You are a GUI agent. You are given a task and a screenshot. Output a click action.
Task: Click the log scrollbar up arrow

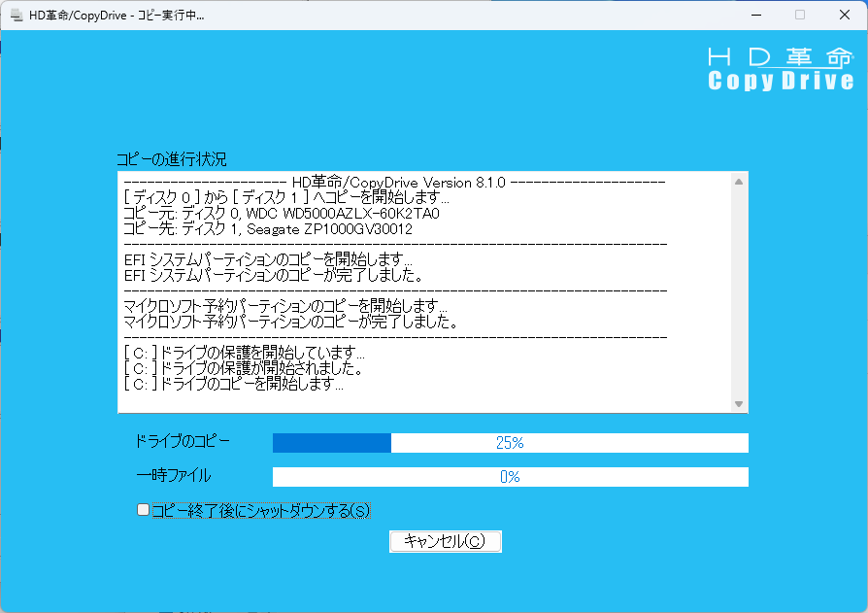click(x=739, y=182)
